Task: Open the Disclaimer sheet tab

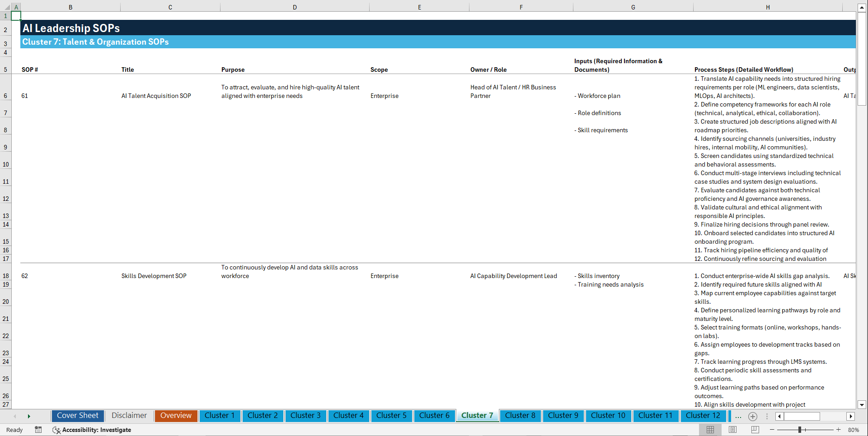Action: pyautogui.click(x=129, y=416)
